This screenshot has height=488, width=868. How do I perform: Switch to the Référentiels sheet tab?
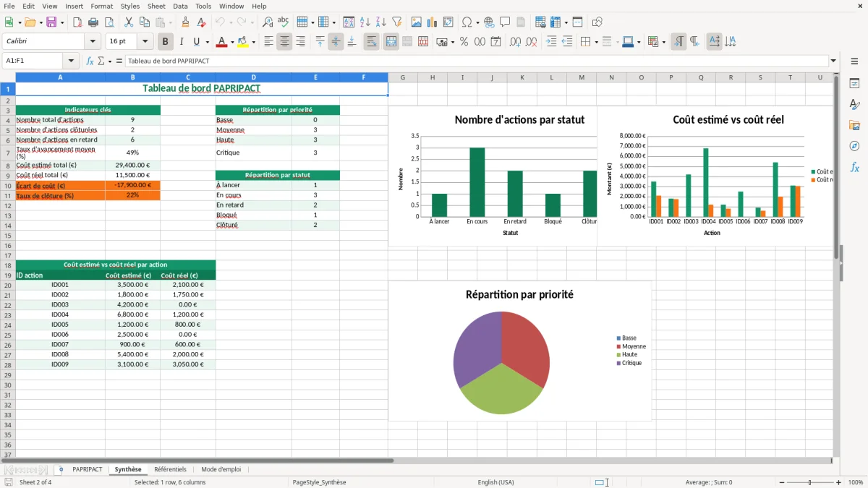tap(170, 470)
